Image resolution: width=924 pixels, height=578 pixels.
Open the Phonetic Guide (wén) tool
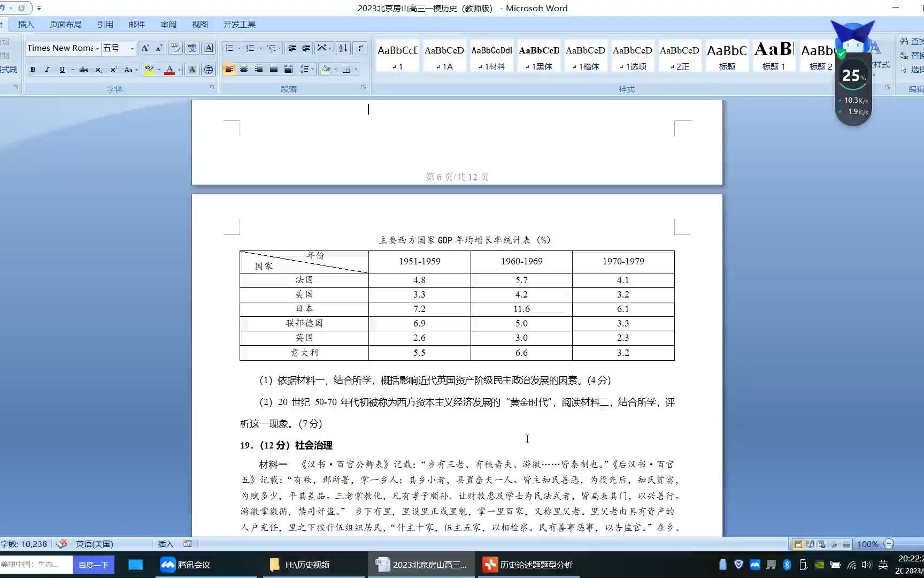coord(192,48)
